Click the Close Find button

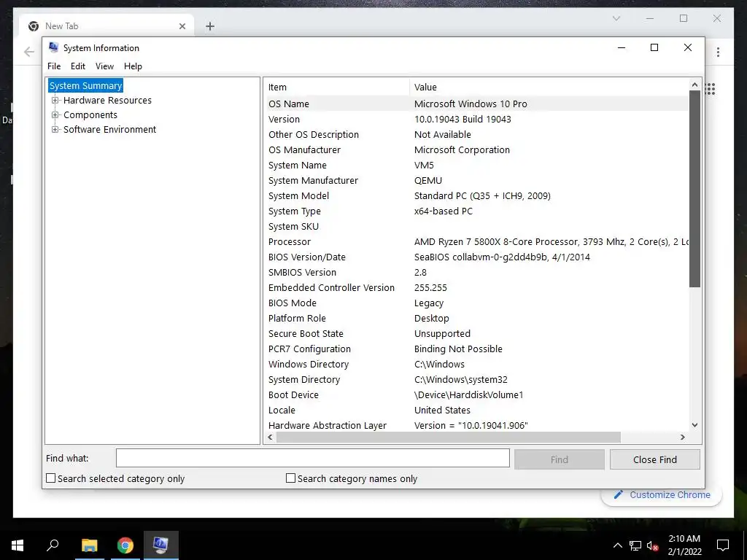click(x=654, y=459)
